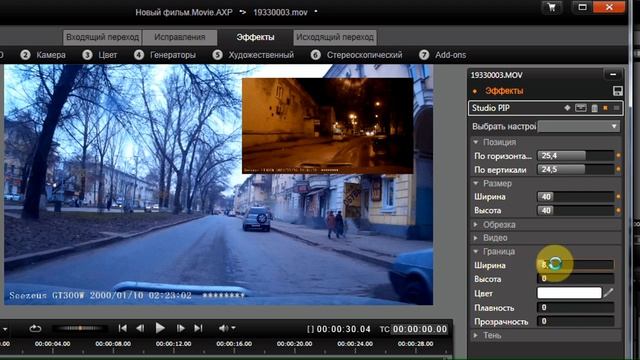Toggle keyframe for Размер Высота parameter
This screenshot has width=640, height=360.
(618, 211)
